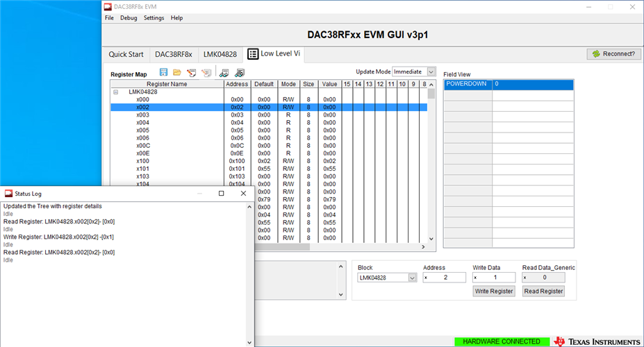Click the read all registers icon
Screen dimensions: 644x347
click(x=240, y=73)
